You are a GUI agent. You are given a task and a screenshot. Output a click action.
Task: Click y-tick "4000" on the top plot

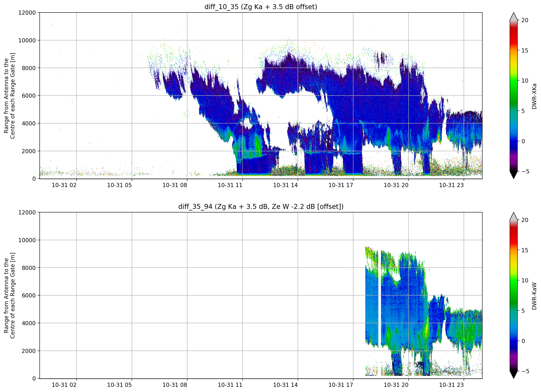point(29,123)
